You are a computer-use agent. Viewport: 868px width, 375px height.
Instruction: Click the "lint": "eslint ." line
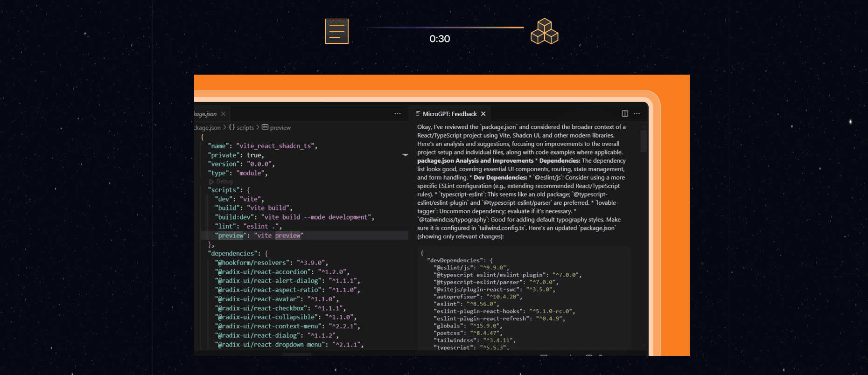point(248,226)
